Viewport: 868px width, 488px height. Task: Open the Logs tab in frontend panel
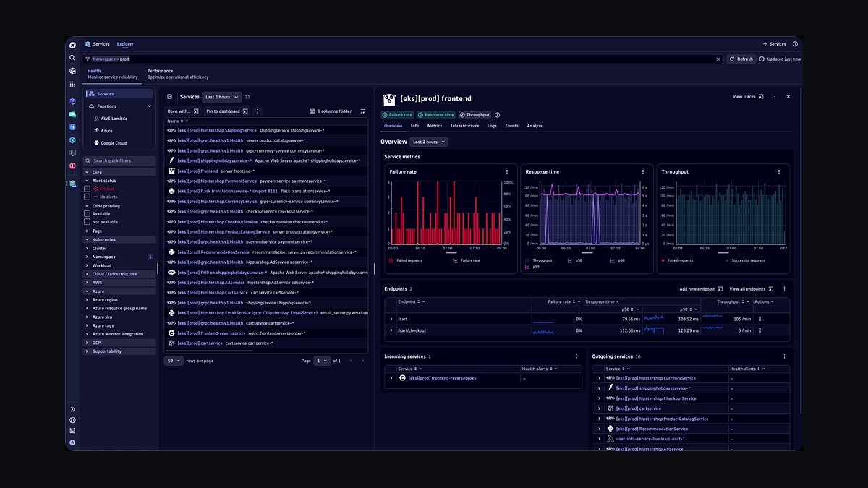tap(492, 126)
